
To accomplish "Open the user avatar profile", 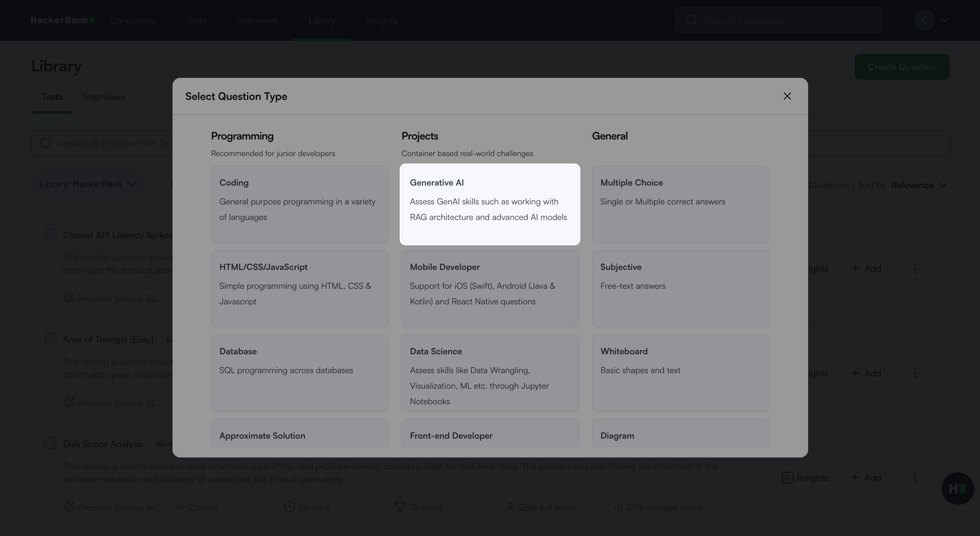I will (x=925, y=20).
